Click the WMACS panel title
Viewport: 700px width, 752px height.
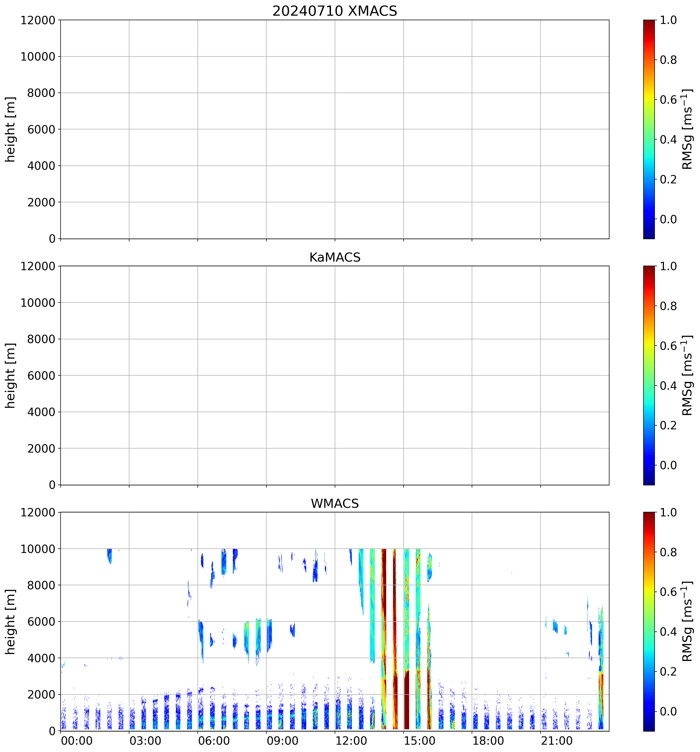pyautogui.click(x=334, y=504)
